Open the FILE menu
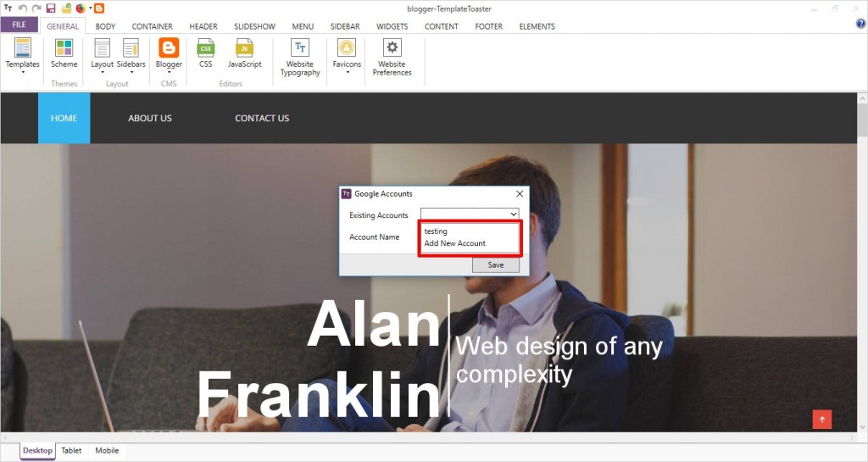 [19, 25]
